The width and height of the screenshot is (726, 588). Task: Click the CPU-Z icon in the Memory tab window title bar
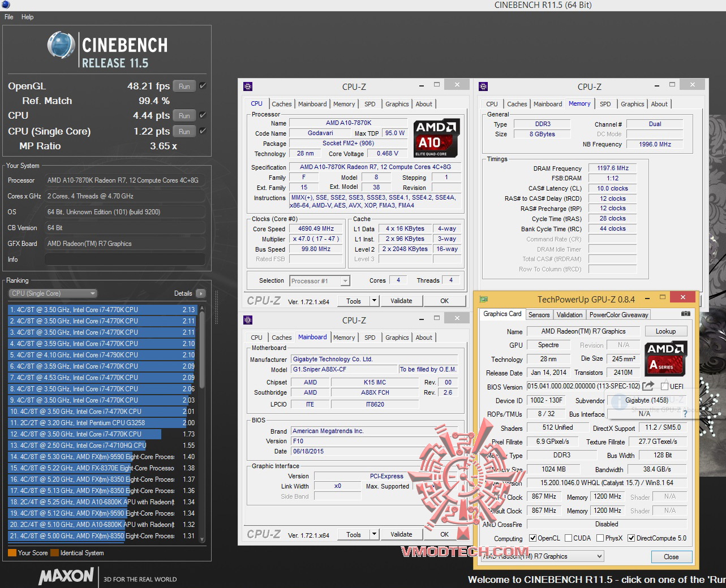(483, 87)
